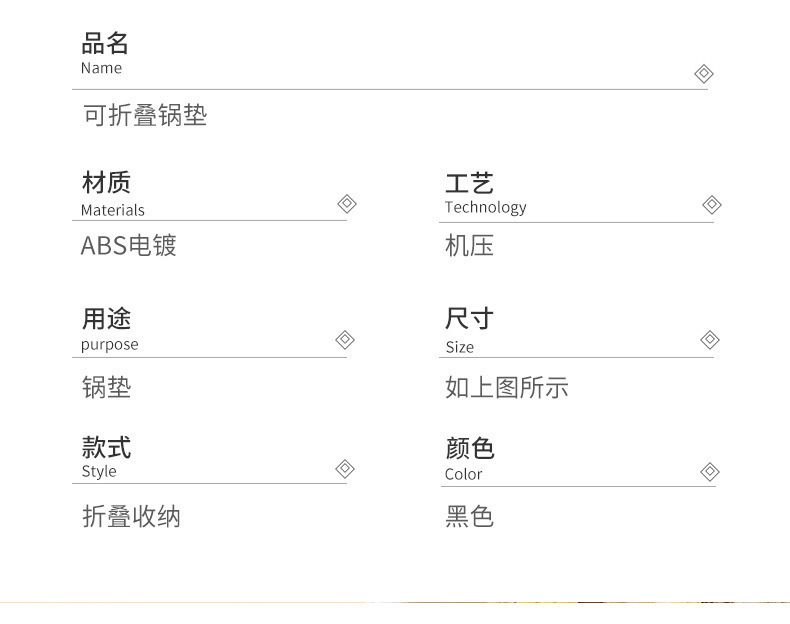Screen dimensions: 790x624
Task: Click the 如上图所示 size value
Action: tap(506, 387)
